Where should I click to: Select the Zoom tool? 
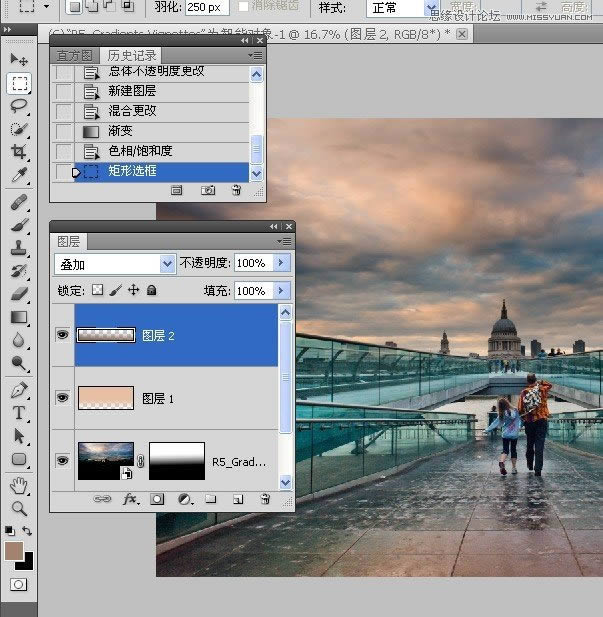click(18, 508)
